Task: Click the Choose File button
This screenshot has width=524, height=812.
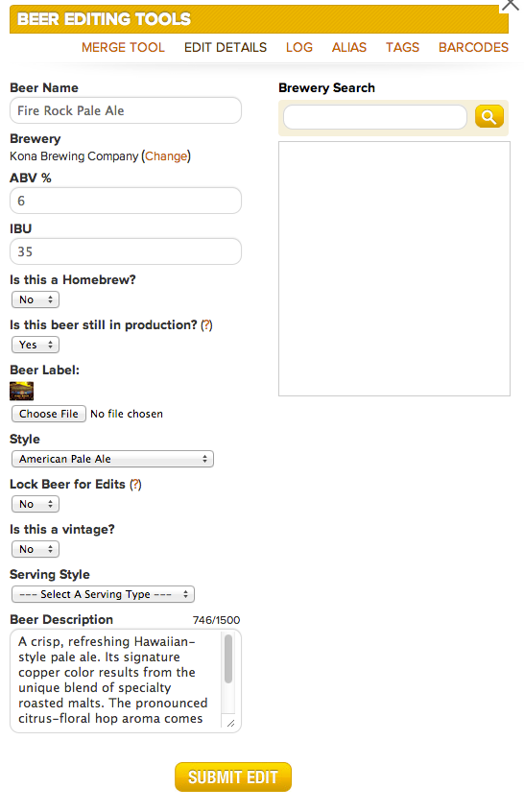Action: [x=49, y=414]
